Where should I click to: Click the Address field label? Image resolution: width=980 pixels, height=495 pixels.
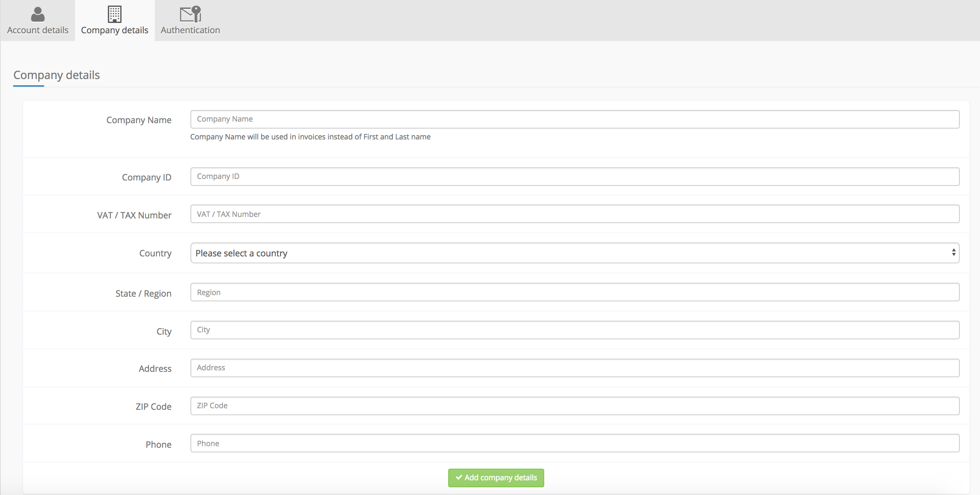155,369
